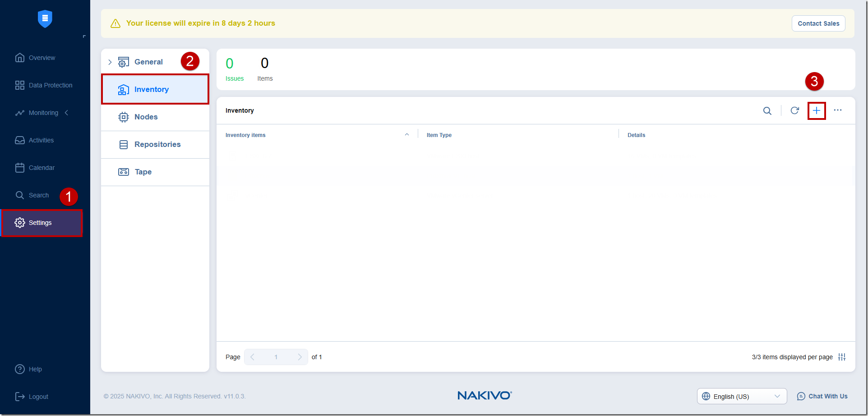Open Settings in the sidebar
The height and width of the screenshot is (416, 868).
click(x=42, y=223)
